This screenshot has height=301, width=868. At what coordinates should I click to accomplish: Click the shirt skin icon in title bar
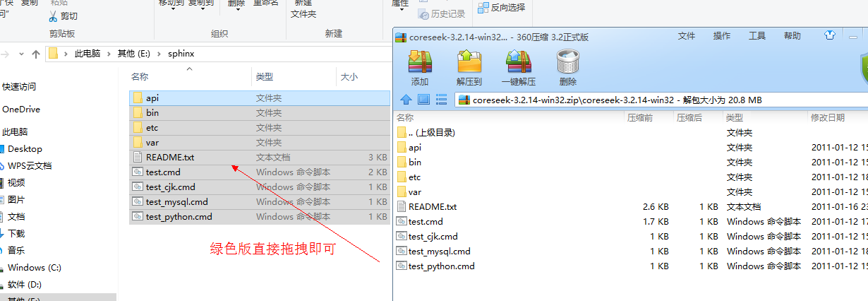[830, 35]
